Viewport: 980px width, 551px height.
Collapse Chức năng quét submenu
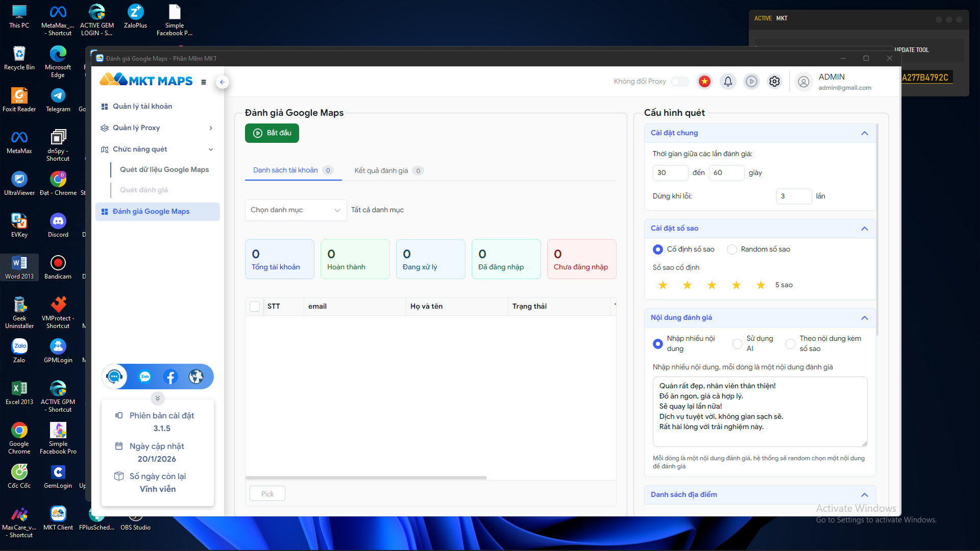pos(210,149)
